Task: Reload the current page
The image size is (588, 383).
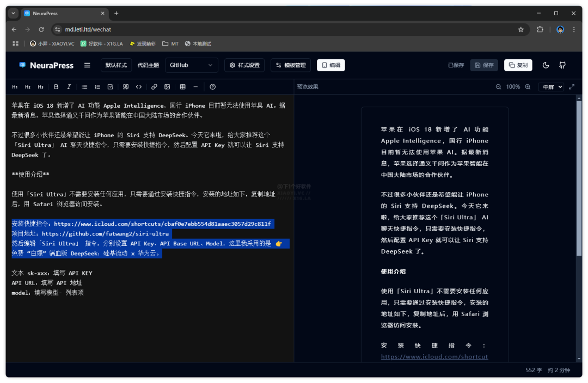Action: coord(41,29)
